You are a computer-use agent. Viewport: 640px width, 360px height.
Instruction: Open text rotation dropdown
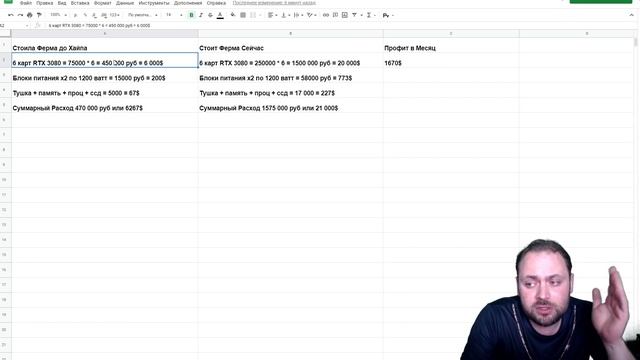click(x=311, y=15)
